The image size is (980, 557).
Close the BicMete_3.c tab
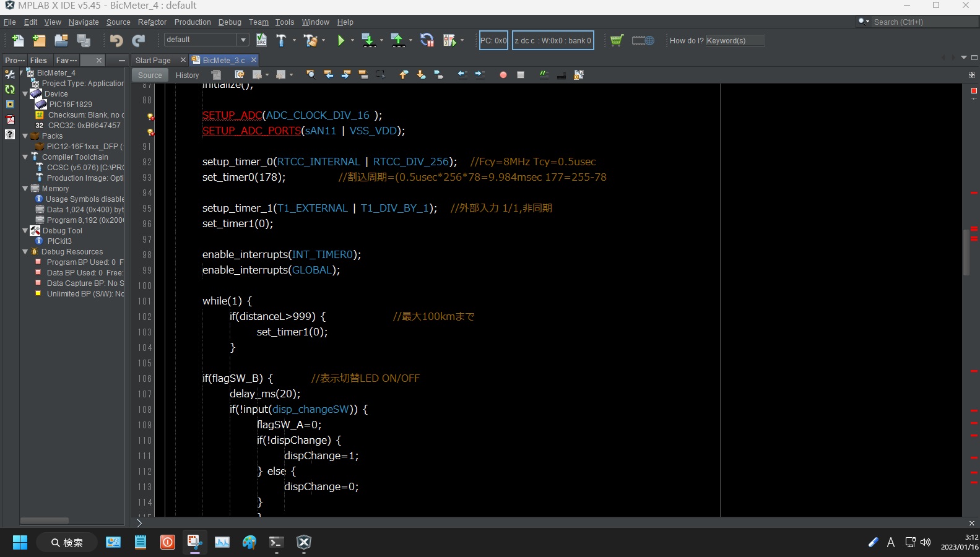(x=253, y=60)
